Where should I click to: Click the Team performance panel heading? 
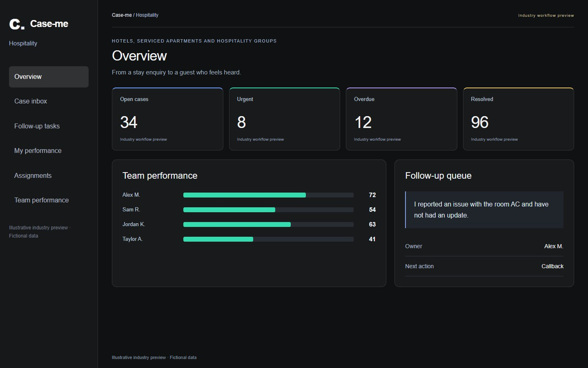pyautogui.click(x=160, y=176)
